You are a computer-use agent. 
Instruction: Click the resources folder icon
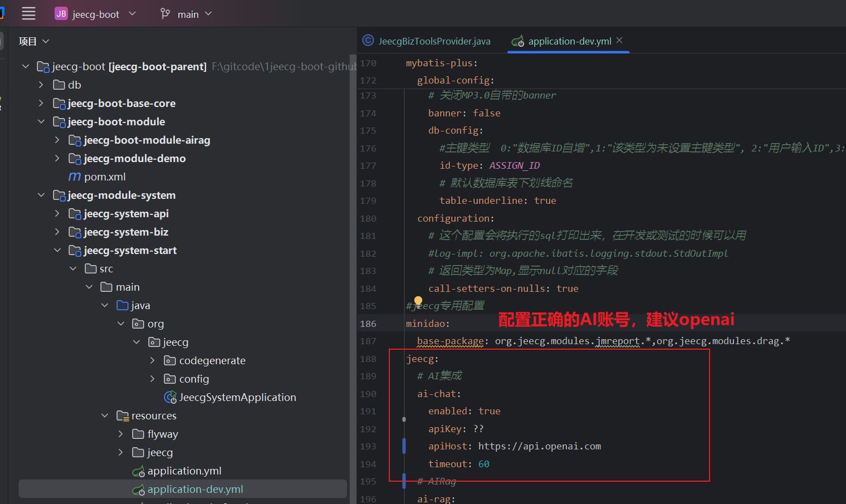[x=123, y=415]
